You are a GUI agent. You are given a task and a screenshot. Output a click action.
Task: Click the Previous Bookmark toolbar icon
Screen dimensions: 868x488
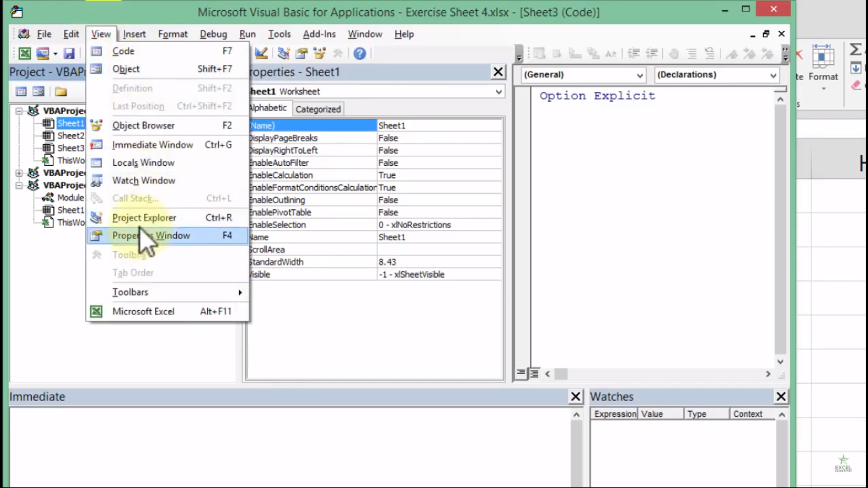tap(768, 54)
